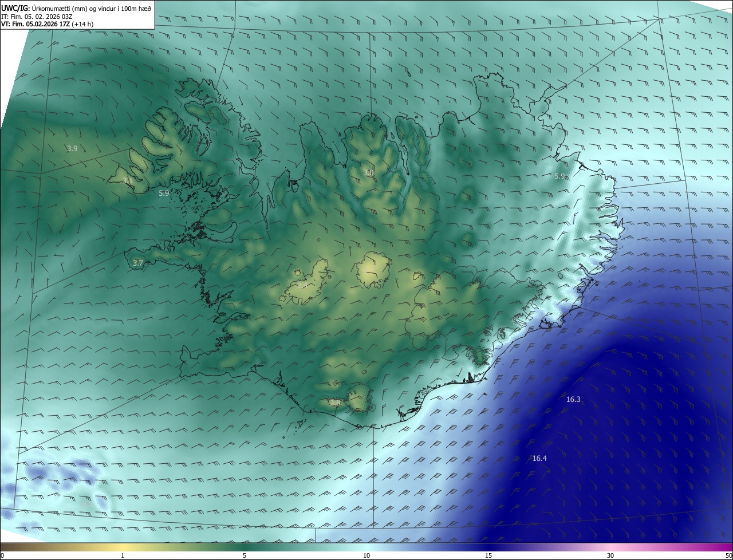The width and height of the screenshot is (733, 560).
Task: Select the 2.8 value near the coast
Action: point(336,403)
